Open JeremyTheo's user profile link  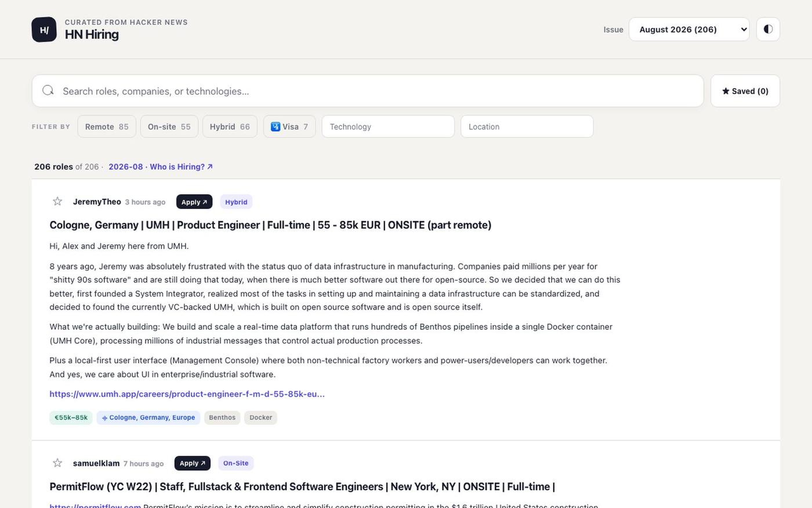click(x=97, y=202)
